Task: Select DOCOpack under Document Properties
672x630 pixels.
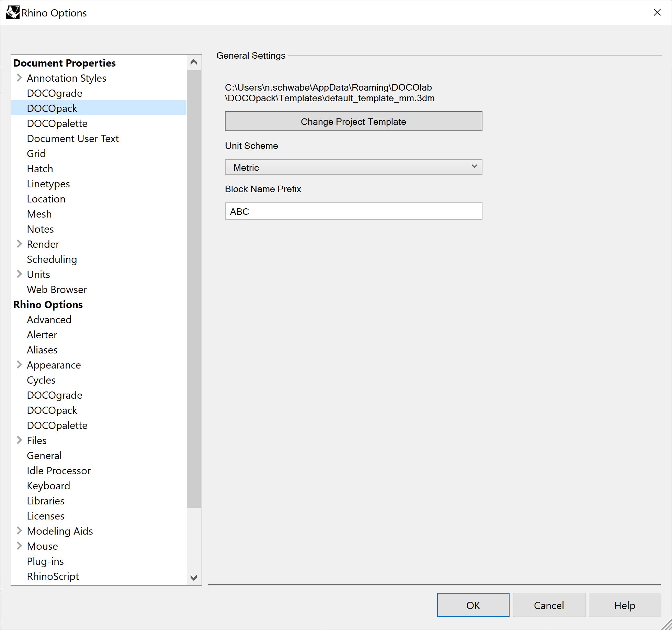Action: [52, 108]
